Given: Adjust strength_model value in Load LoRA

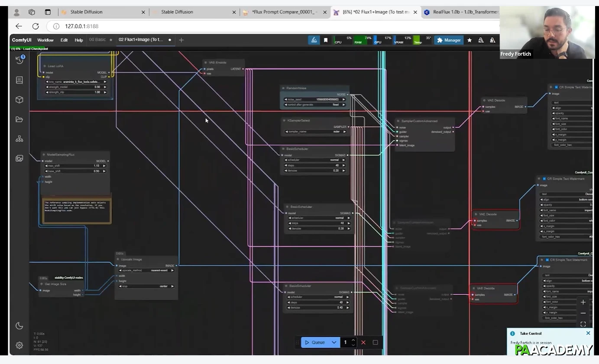Looking at the screenshot, I should coord(75,87).
